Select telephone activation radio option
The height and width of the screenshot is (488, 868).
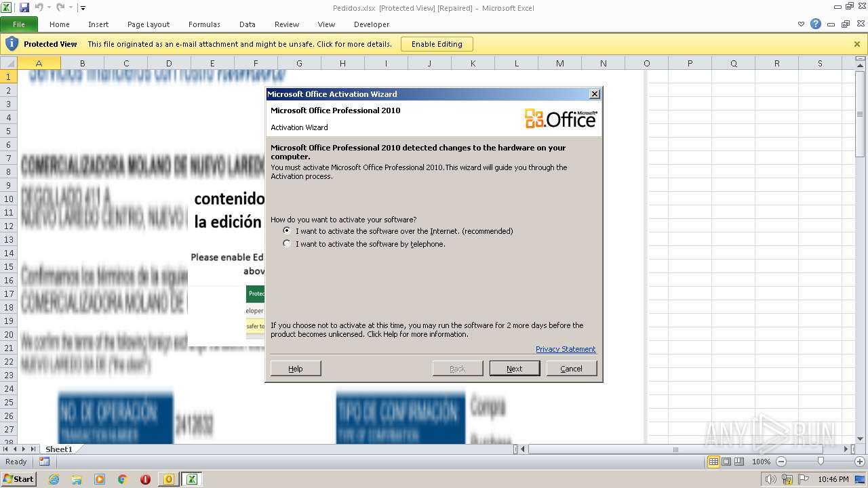(288, 243)
